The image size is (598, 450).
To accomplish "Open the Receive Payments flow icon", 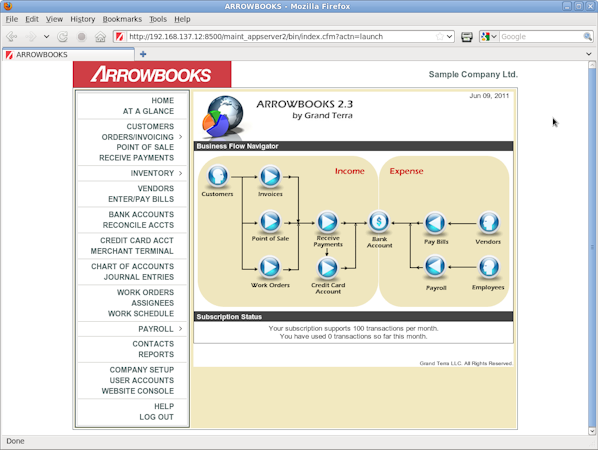I will 328,221.
